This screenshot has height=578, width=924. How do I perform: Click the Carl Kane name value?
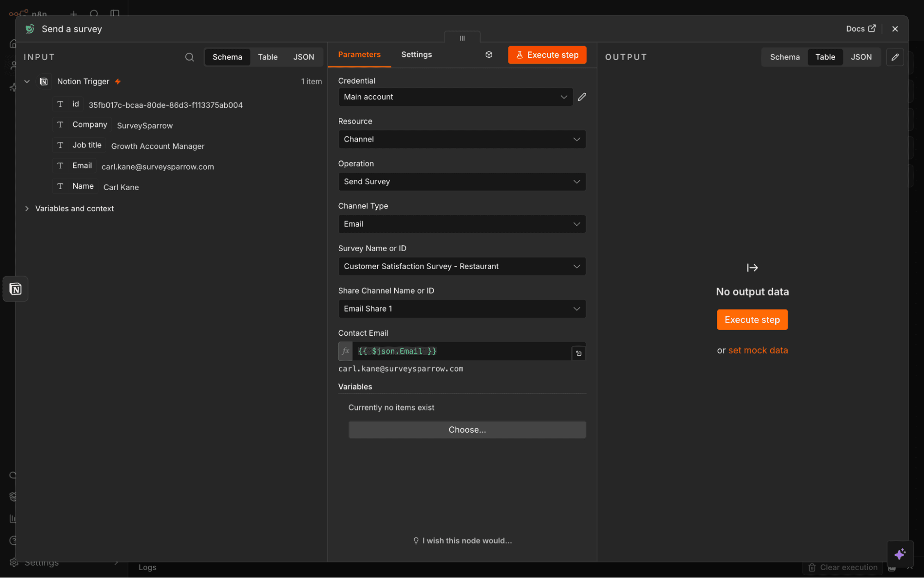click(x=121, y=187)
